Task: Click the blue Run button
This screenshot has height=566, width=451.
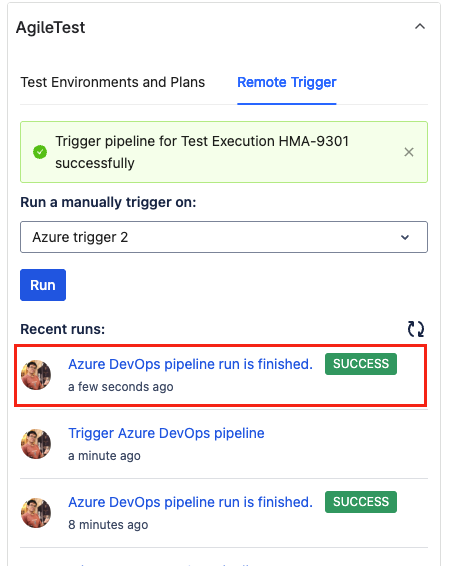Action: pyautogui.click(x=43, y=285)
